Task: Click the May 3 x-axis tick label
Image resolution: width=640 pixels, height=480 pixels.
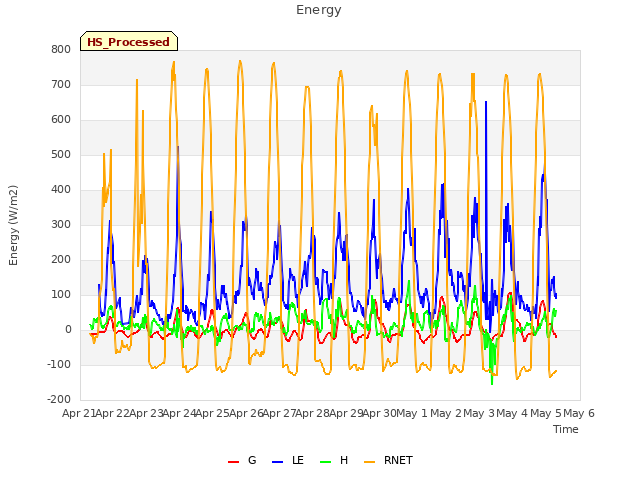Action: 479,413
